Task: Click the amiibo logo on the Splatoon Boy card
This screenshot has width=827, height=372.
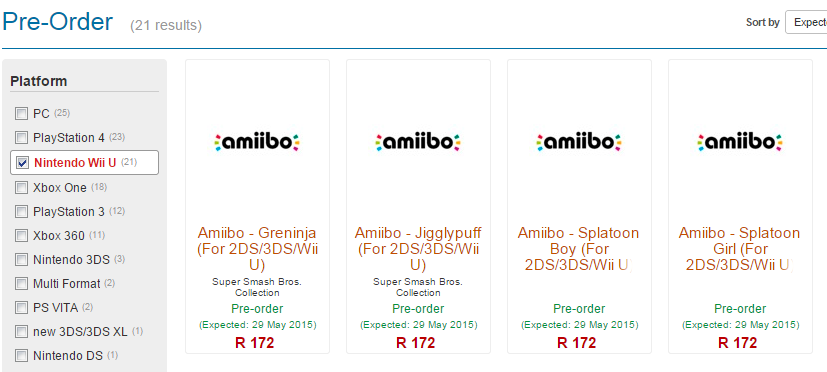Action: 579,142
